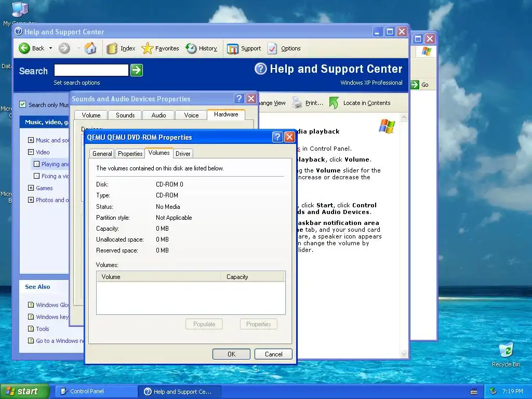Click Change View in help pane
The width and height of the screenshot is (532, 399).
tap(272, 103)
